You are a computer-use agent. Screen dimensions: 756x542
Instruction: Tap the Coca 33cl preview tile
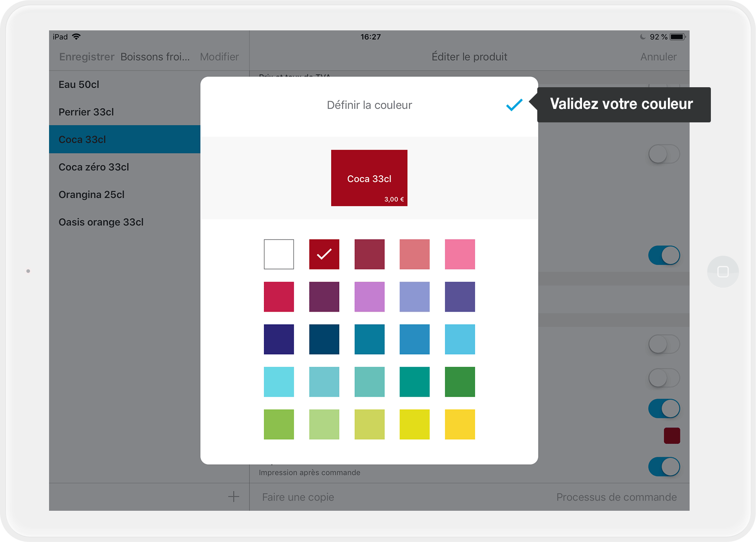[x=369, y=178]
